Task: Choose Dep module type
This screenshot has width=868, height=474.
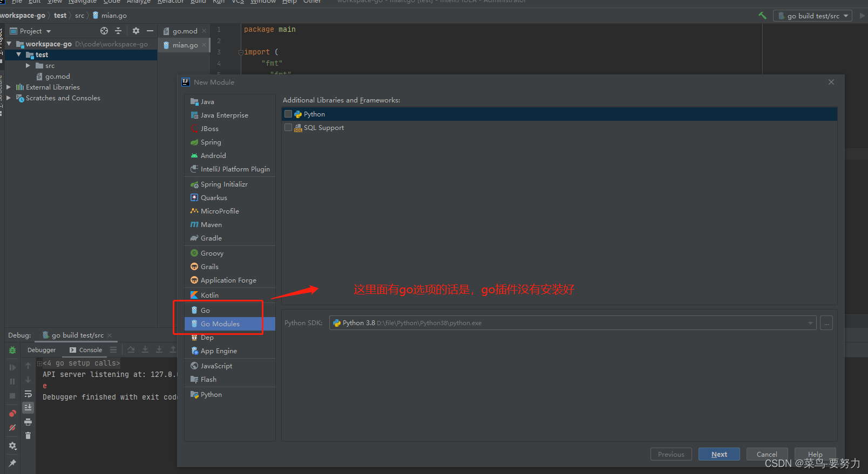Action: click(x=230, y=337)
